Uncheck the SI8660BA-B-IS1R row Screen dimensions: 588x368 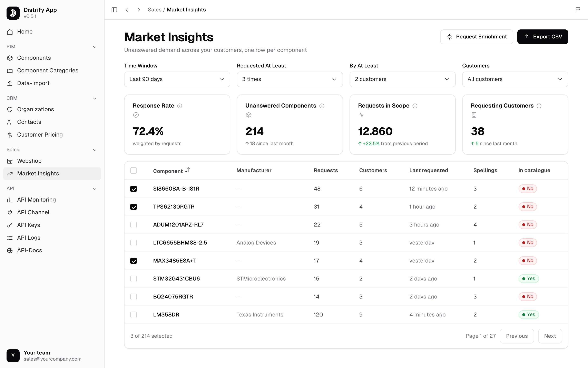[133, 189]
